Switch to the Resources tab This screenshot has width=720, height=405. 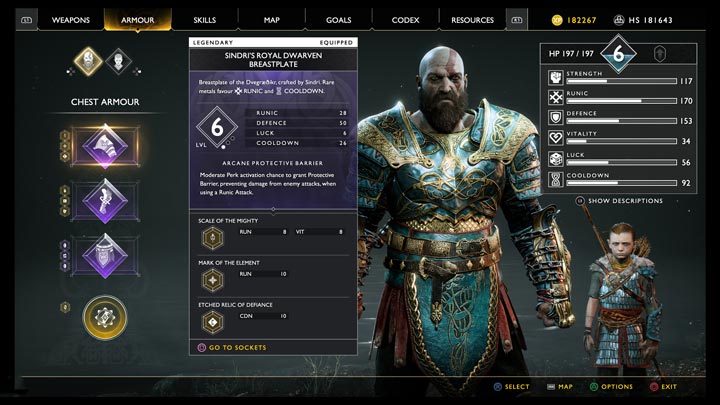[x=472, y=20]
